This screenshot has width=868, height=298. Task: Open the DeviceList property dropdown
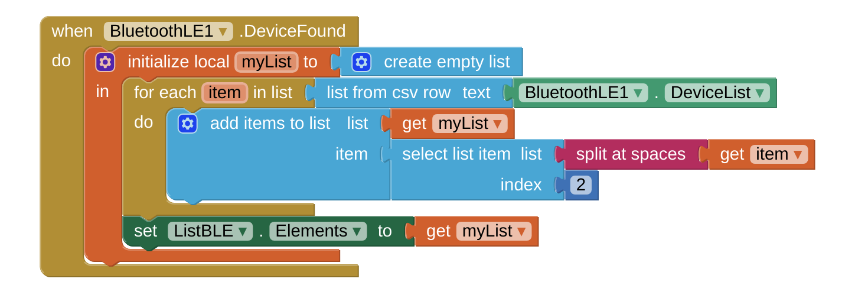(x=759, y=93)
